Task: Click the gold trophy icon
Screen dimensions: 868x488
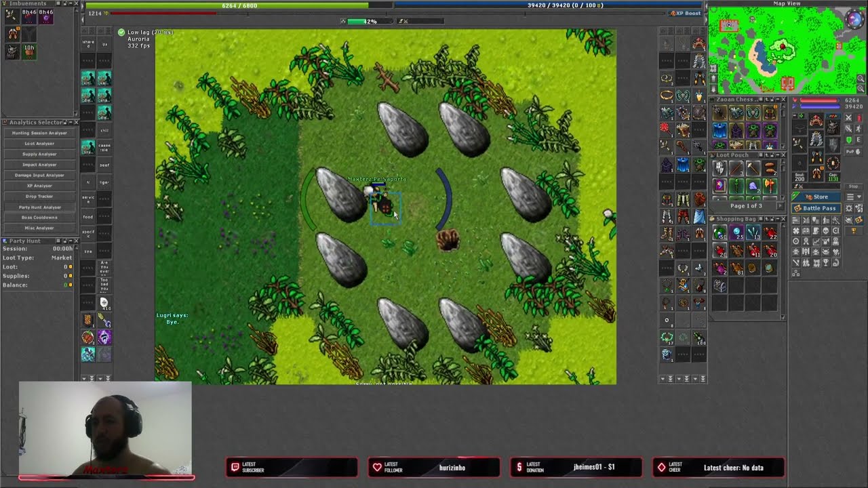Action: 853,231
